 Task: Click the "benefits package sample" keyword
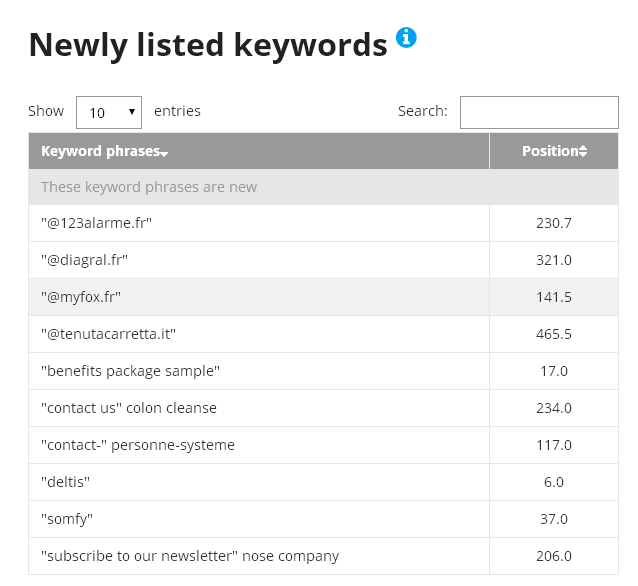(x=130, y=371)
